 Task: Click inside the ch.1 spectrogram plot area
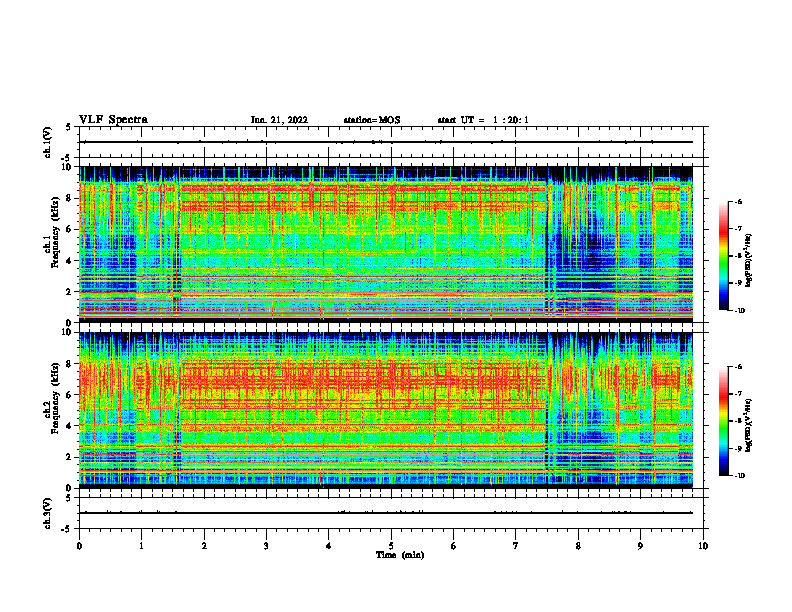391,244
